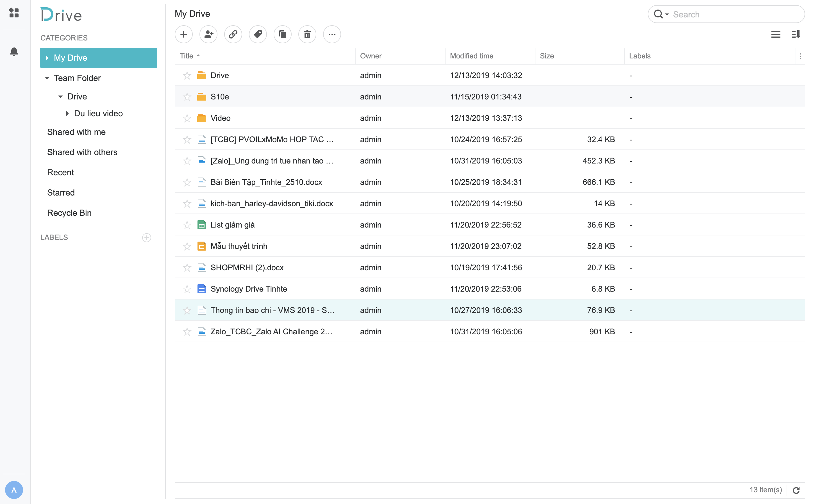
Task: Click the Video folder icon
Action: point(202,118)
